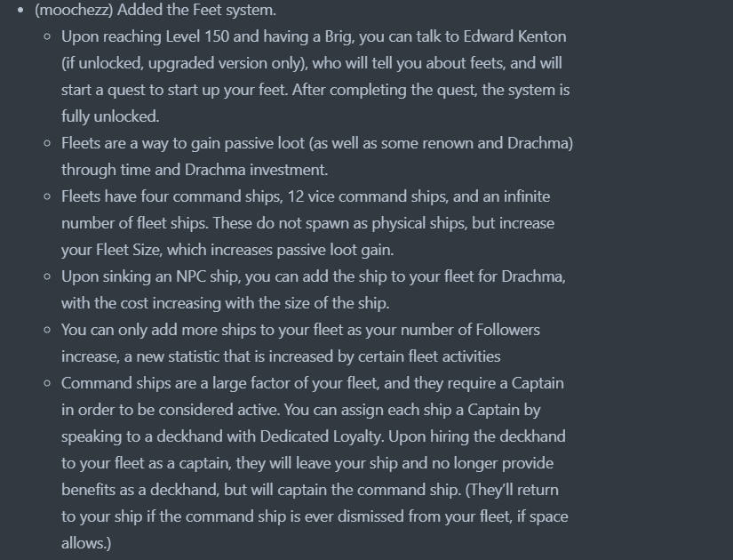Click the phrase "Dedicated Loyalty"
The width and height of the screenshot is (733, 560).
tap(321, 436)
